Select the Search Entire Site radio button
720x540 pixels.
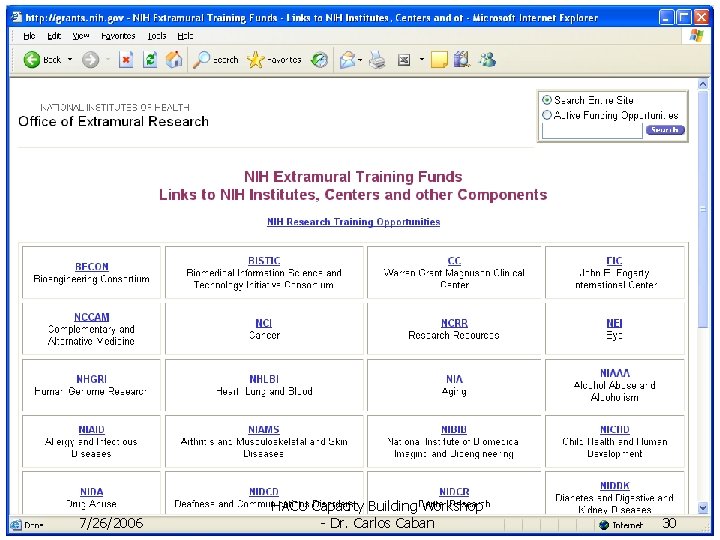click(x=547, y=100)
